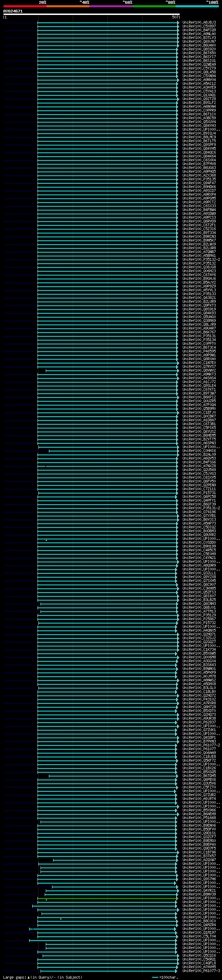Click hit label UniRef100_P61077-3

tap(201, 971)
